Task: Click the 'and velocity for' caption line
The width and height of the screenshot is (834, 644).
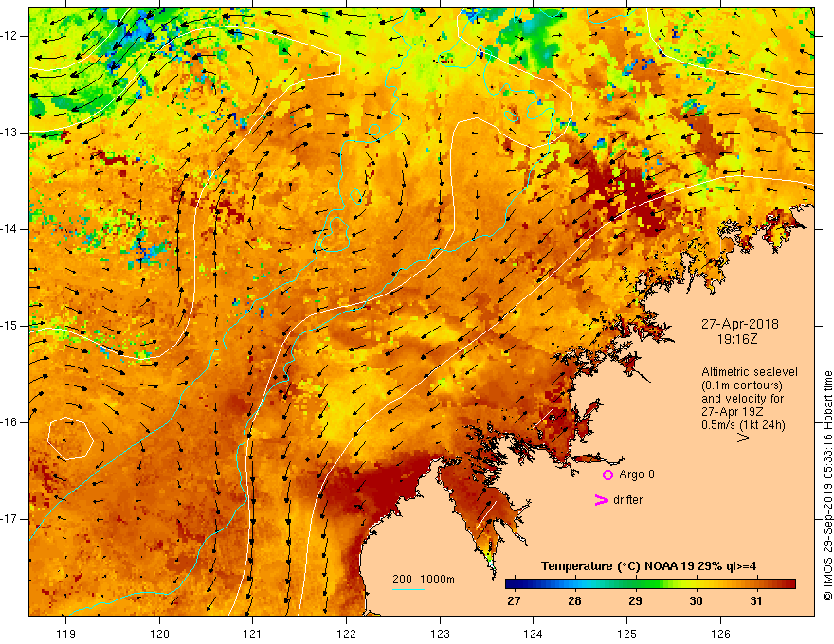Action: [x=742, y=399]
